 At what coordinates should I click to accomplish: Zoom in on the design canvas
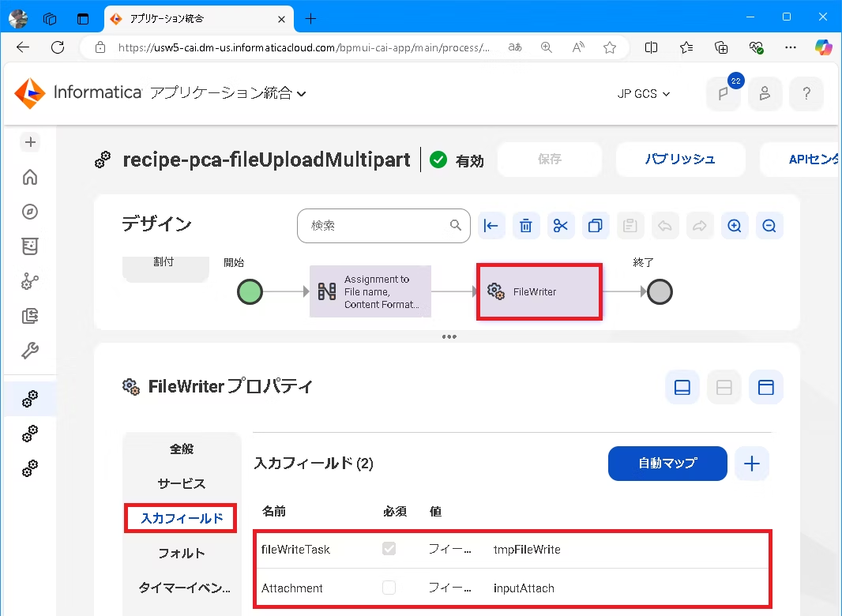coord(734,226)
